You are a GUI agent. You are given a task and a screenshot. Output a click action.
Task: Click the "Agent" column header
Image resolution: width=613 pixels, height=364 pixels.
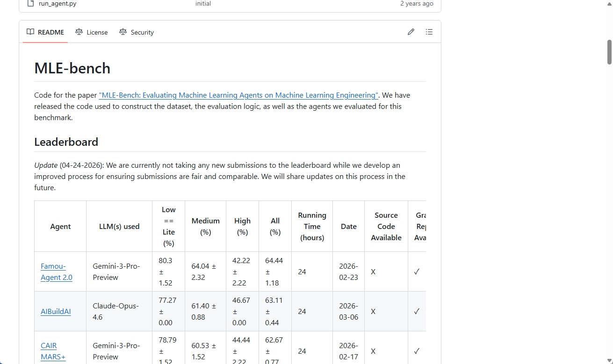point(60,227)
